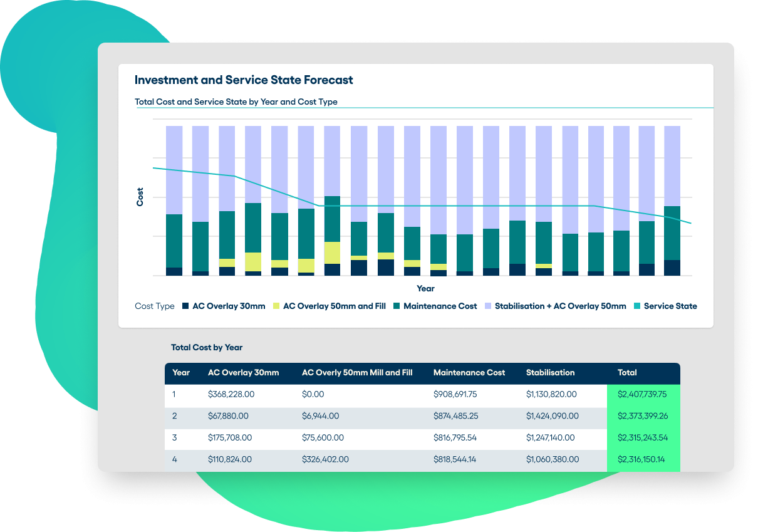Show only AC Overlay 30mm via legend label
The image size is (758, 532).
pyautogui.click(x=230, y=306)
